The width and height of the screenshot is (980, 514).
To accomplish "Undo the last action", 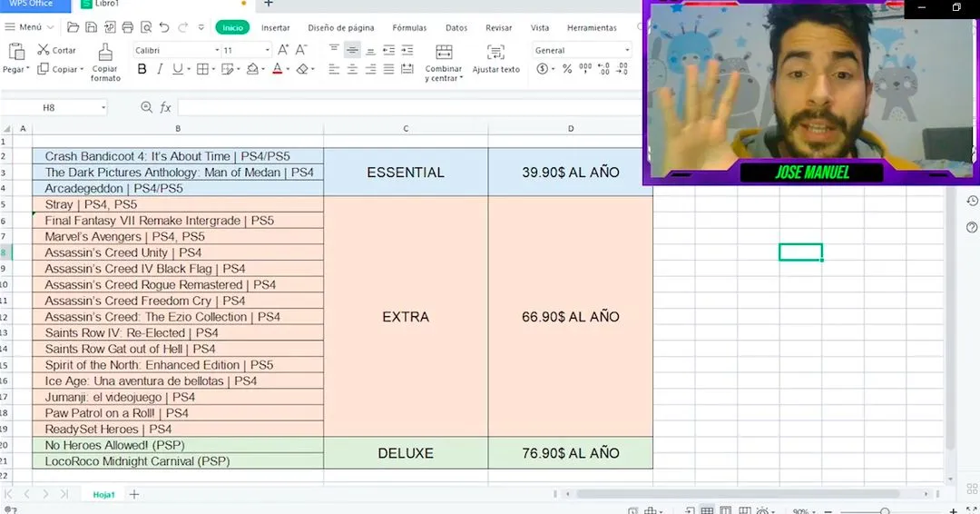I will pyautogui.click(x=164, y=27).
